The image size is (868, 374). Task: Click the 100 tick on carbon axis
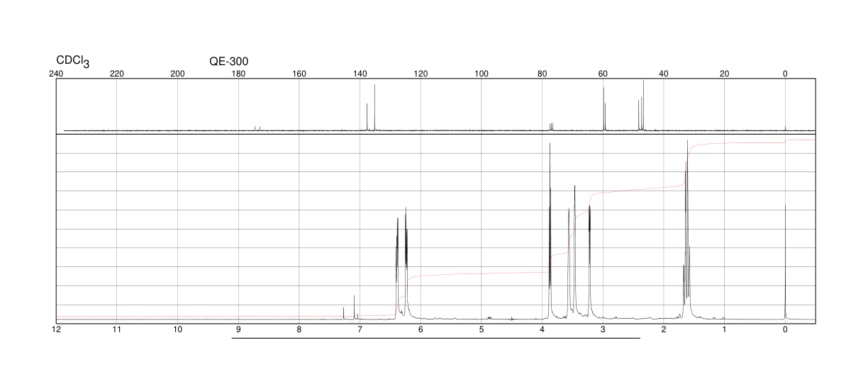482,73
